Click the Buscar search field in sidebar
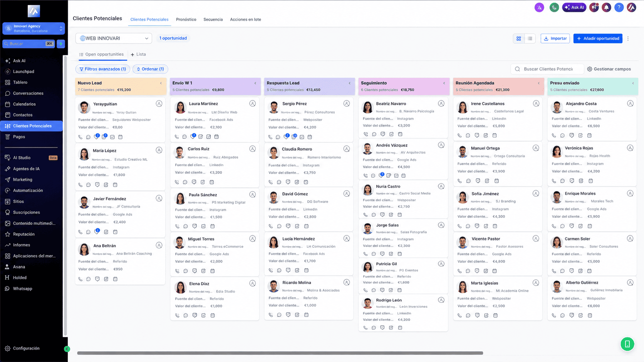The height and width of the screenshot is (362, 644). tap(29, 44)
